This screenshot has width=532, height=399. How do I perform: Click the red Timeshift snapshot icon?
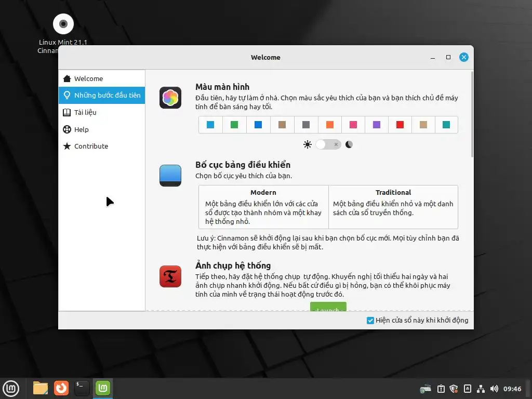coord(170,276)
